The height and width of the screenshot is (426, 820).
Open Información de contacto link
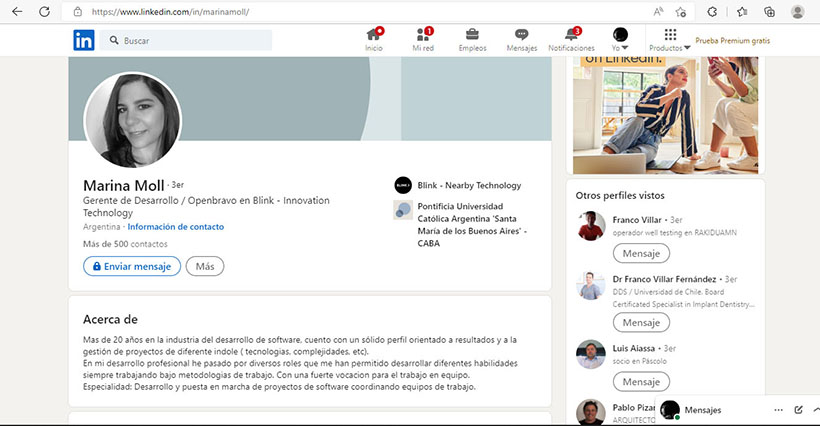pyautogui.click(x=176, y=227)
